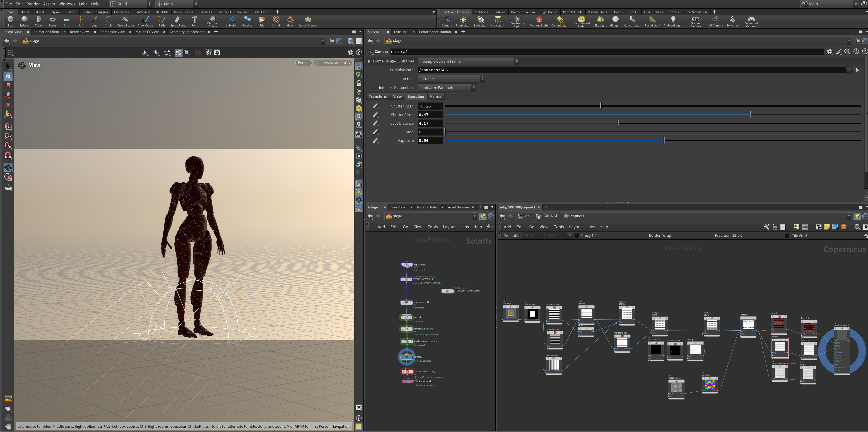868x432 pixels.
Task: Add a Stereo Camera
Action: click(x=695, y=22)
